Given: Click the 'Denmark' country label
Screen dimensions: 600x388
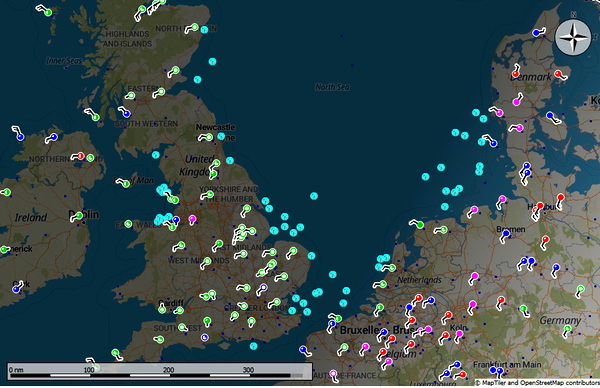Looking at the screenshot, I should (x=531, y=77).
